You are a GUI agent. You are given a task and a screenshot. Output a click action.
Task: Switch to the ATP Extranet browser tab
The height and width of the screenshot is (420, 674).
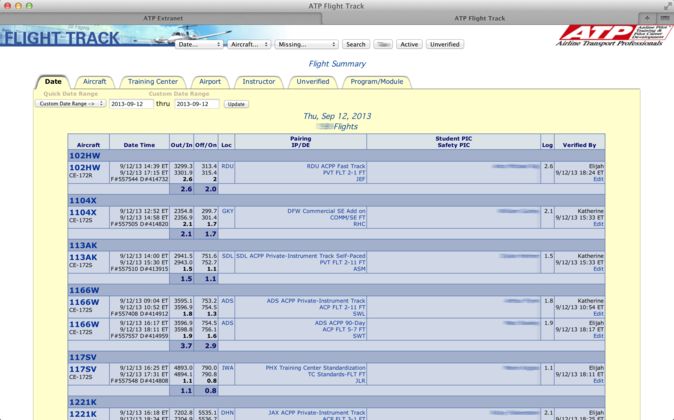click(163, 18)
